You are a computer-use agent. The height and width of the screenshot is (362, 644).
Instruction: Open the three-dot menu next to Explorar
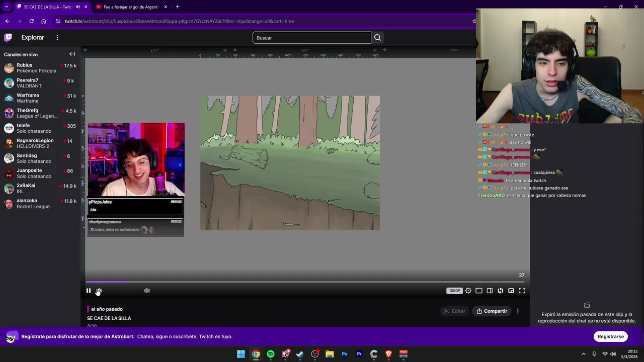[x=57, y=38]
